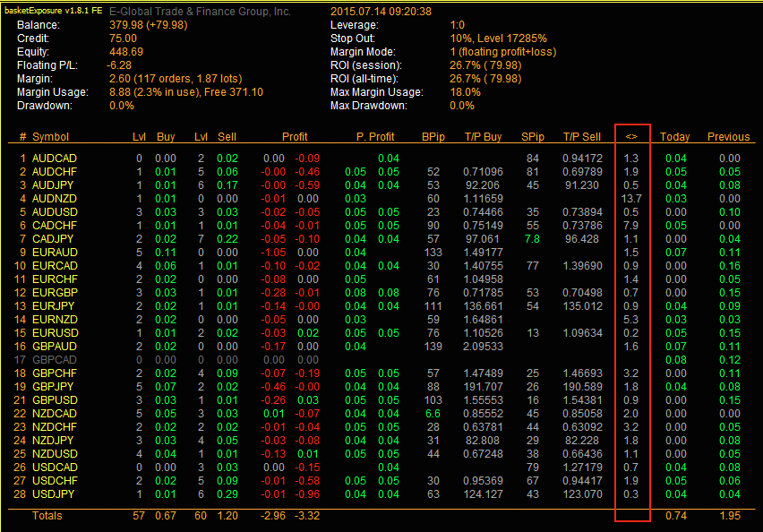Click the BPip column header
The width and height of the screenshot is (763, 532).
point(432,137)
